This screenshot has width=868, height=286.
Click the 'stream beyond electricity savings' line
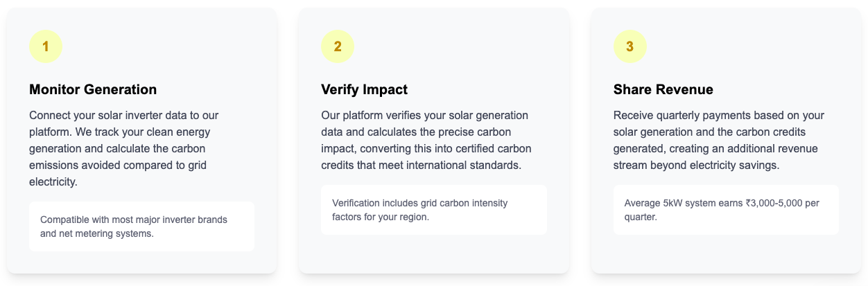coord(695,166)
